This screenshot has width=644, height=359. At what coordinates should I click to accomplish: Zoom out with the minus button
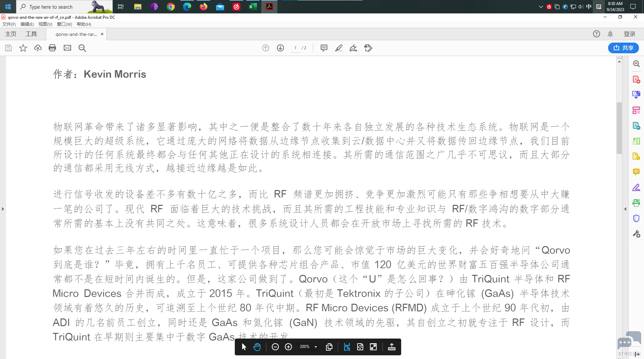pyautogui.click(x=275, y=347)
